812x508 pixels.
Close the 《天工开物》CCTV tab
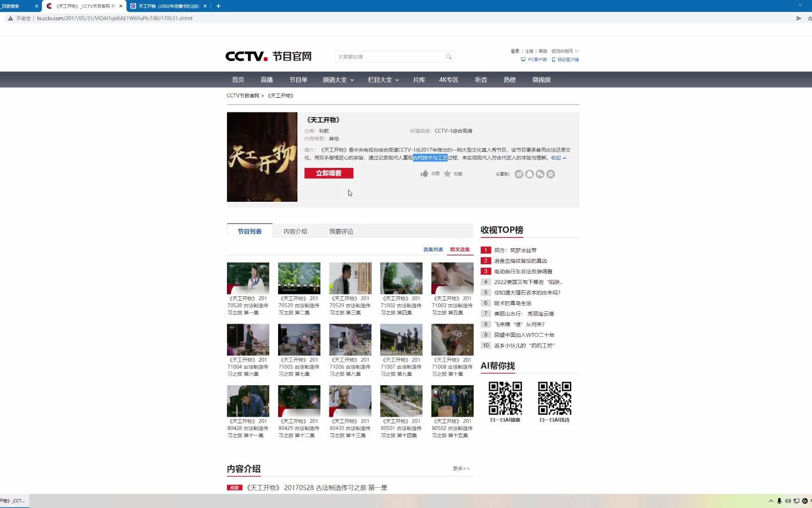pyautogui.click(x=121, y=6)
